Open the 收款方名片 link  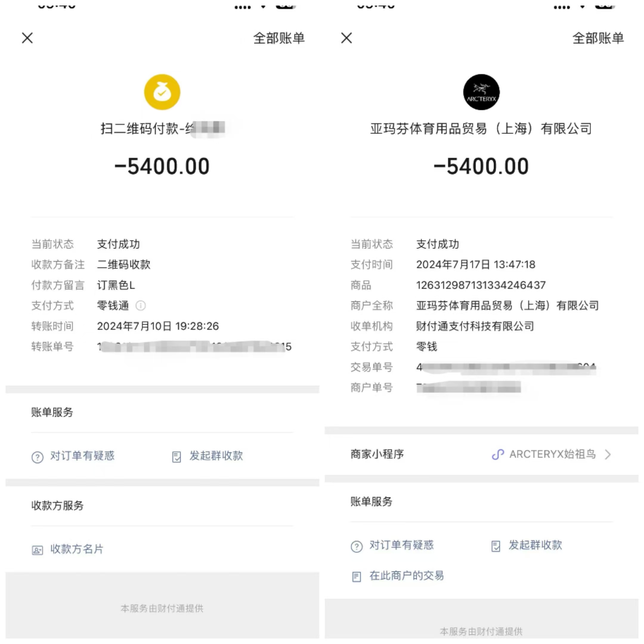(77, 549)
